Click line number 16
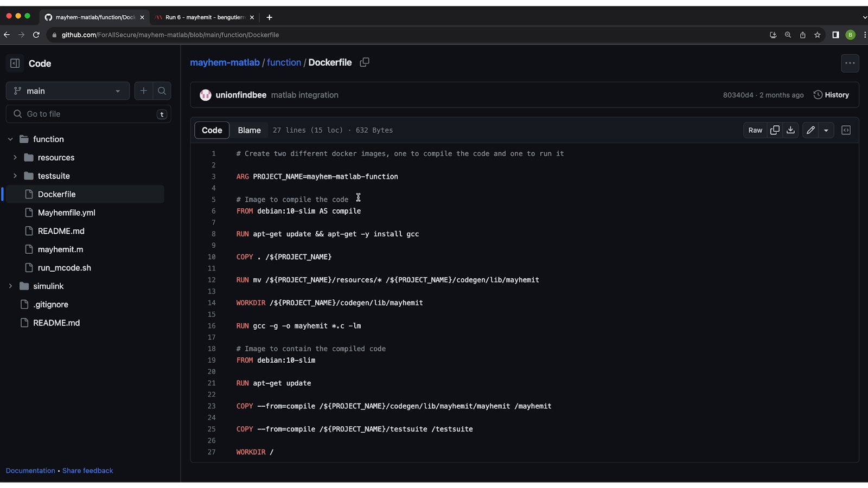868x488 pixels. coord(212,326)
